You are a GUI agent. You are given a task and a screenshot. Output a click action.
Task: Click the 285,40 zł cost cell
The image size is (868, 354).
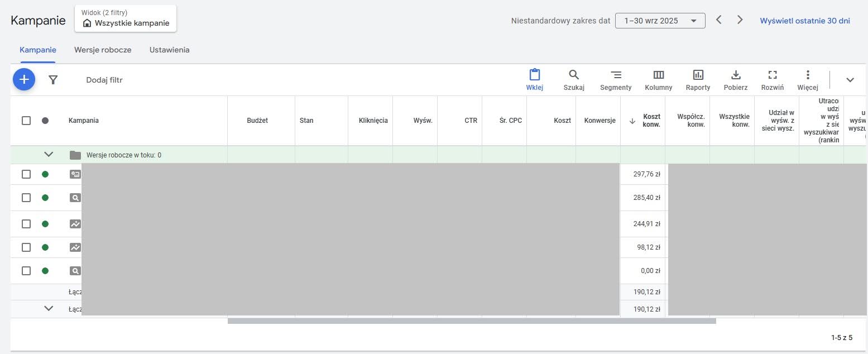coord(646,198)
